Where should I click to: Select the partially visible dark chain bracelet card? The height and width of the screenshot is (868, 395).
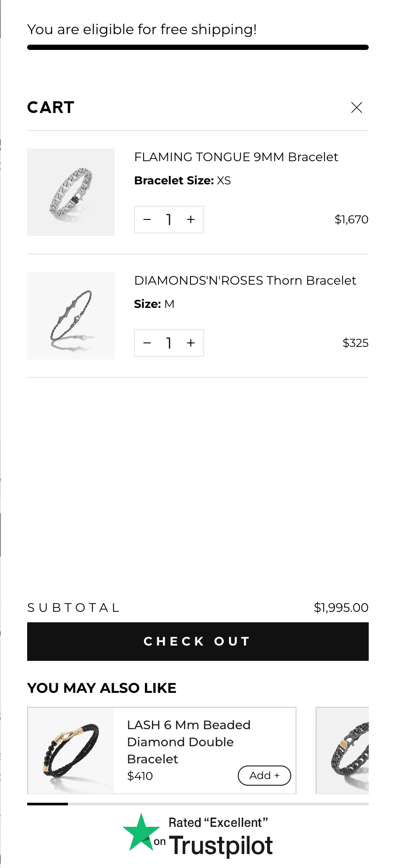(x=342, y=750)
